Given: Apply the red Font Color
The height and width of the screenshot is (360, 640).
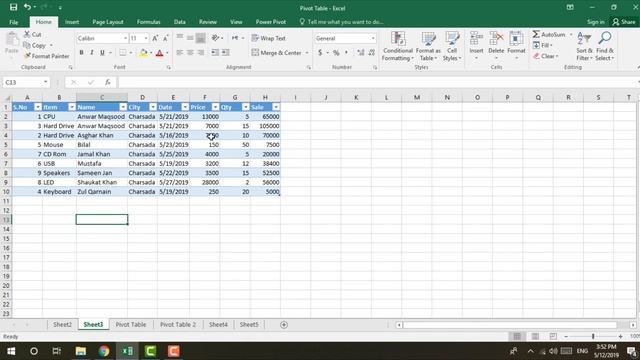Looking at the screenshot, I should point(160,53).
